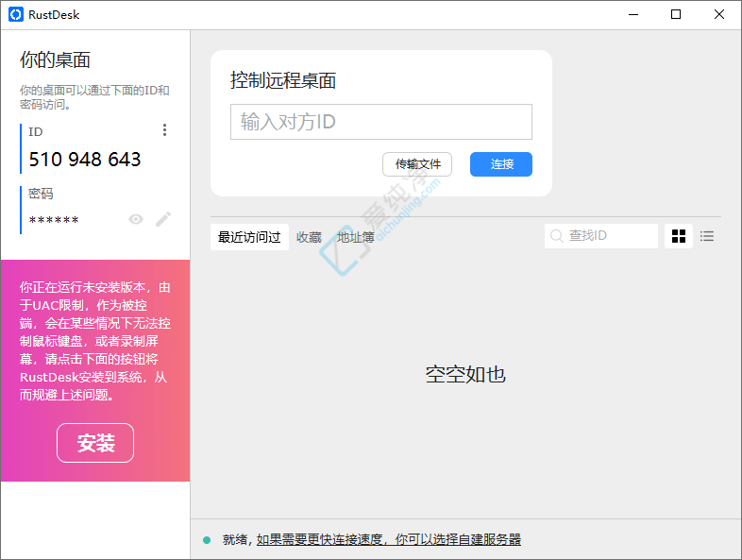Open the self-hosted server link in status bar
Viewport: 742px width, 560px height.
tap(388, 540)
